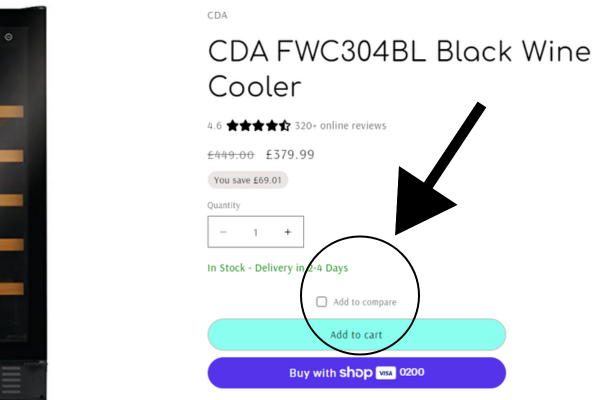Click the quantity number field
Screen dimensions: 600x400
255,232
